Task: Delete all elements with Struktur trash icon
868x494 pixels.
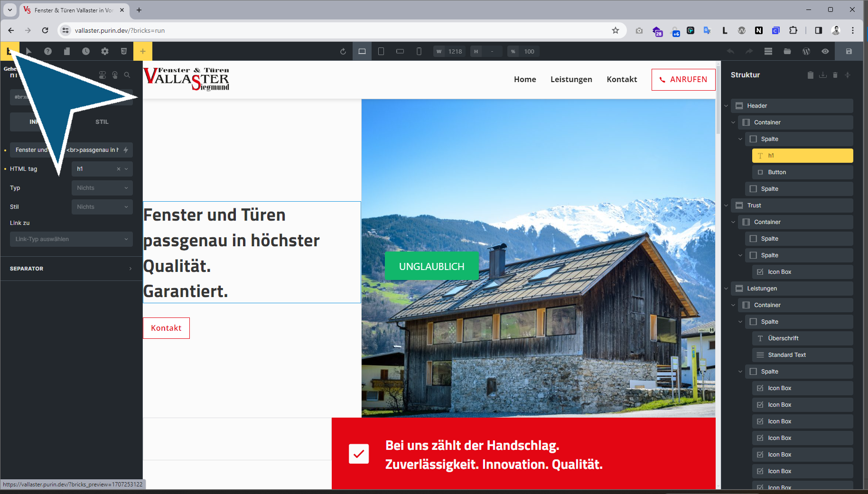Action: click(835, 75)
